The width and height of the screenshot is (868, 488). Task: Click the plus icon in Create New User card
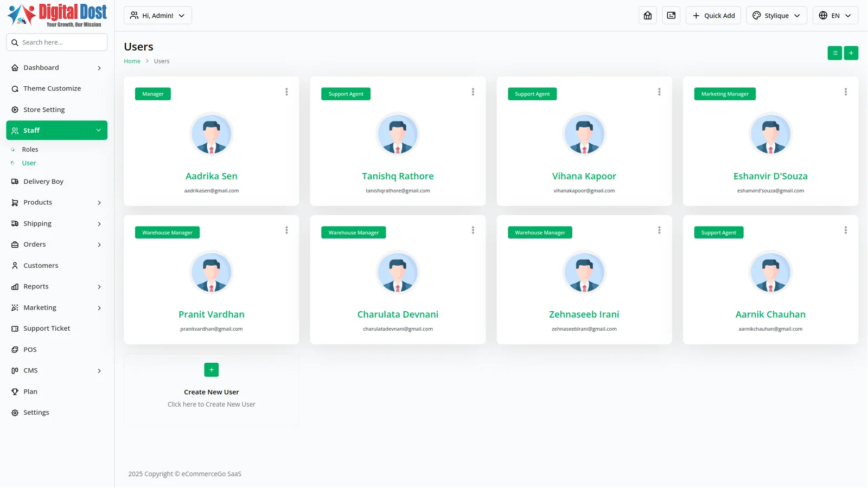211,370
